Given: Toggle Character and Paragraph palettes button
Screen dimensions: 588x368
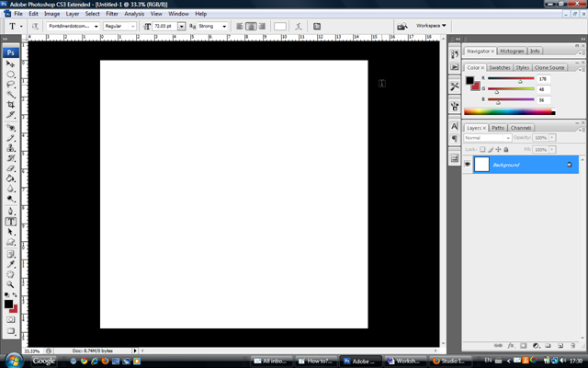Looking at the screenshot, I should coord(317,27).
